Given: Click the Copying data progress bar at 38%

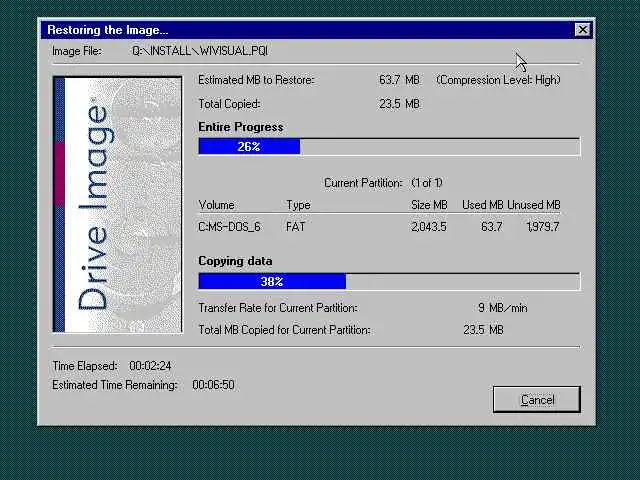Looking at the screenshot, I should [389, 282].
